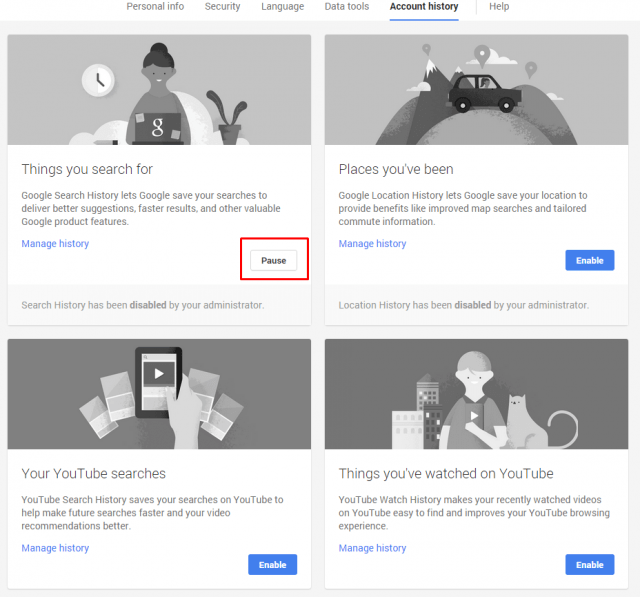Select the Account history tab
The height and width of the screenshot is (597, 640).
pos(424,7)
